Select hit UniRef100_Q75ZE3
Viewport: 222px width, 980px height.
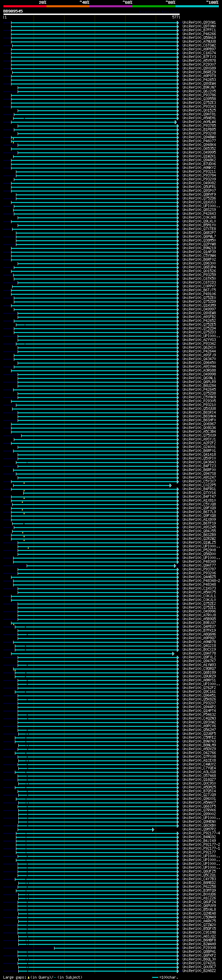[x=199, y=103]
